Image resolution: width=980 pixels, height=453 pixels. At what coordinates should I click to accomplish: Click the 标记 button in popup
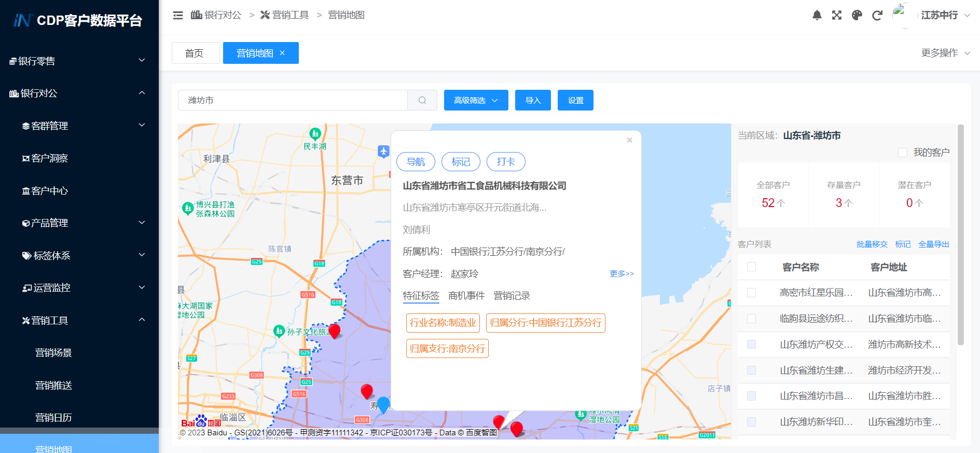click(461, 161)
